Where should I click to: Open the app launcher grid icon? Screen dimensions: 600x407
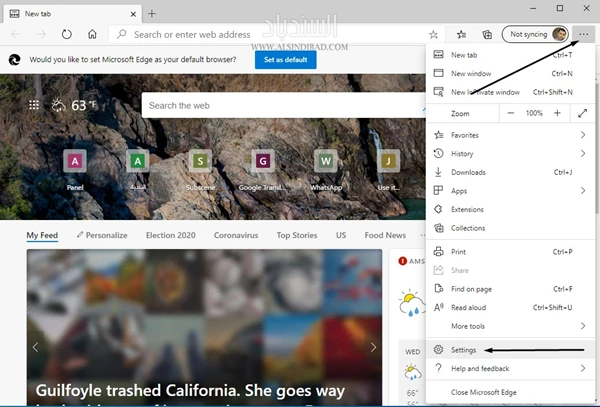coord(34,105)
